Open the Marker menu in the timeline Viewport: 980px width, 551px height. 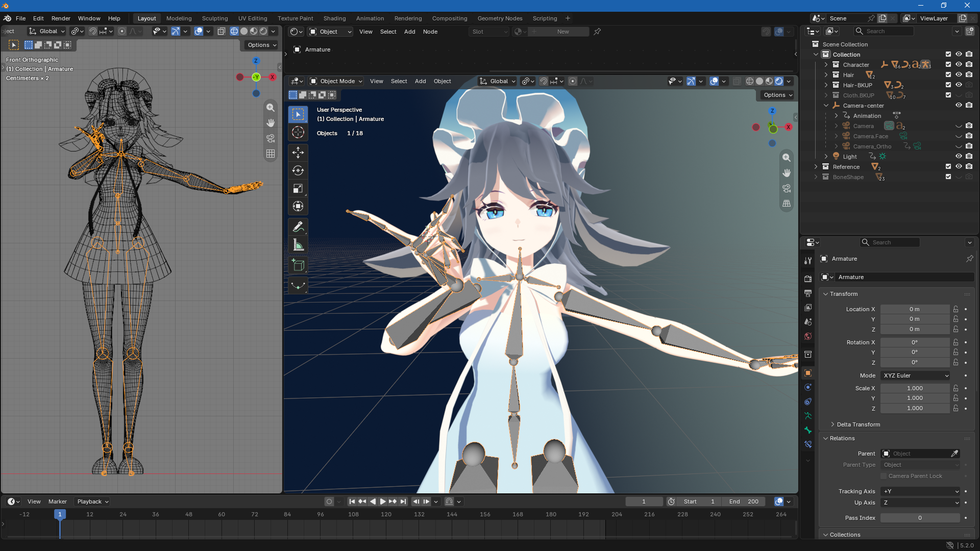click(x=58, y=502)
